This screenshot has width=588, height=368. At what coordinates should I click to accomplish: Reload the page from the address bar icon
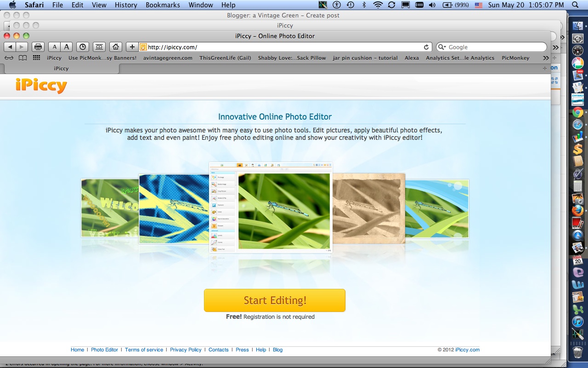[426, 46]
